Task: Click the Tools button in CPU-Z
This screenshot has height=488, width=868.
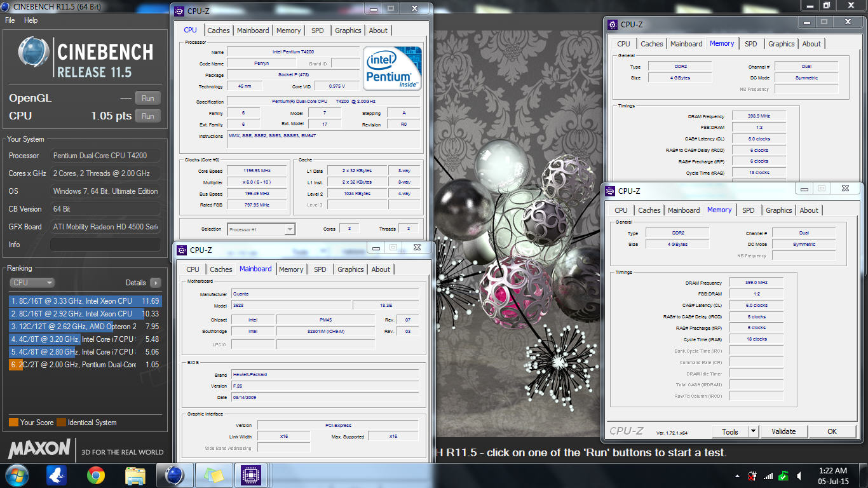Action: coord(730,431)
